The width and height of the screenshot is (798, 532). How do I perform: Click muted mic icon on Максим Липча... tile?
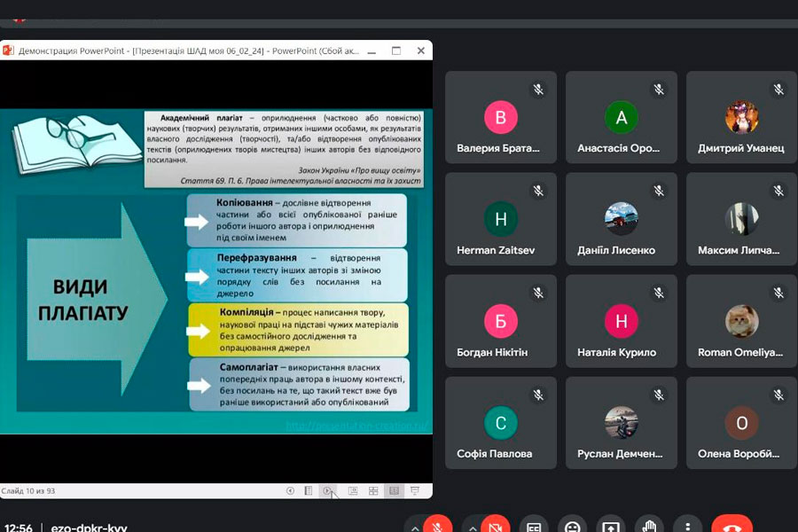[x=778, y=191]
